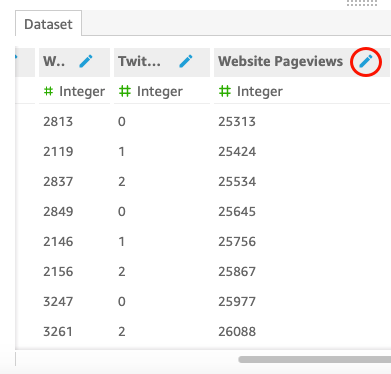Change Integer data type of Twit... column

(x=151, y=91)
